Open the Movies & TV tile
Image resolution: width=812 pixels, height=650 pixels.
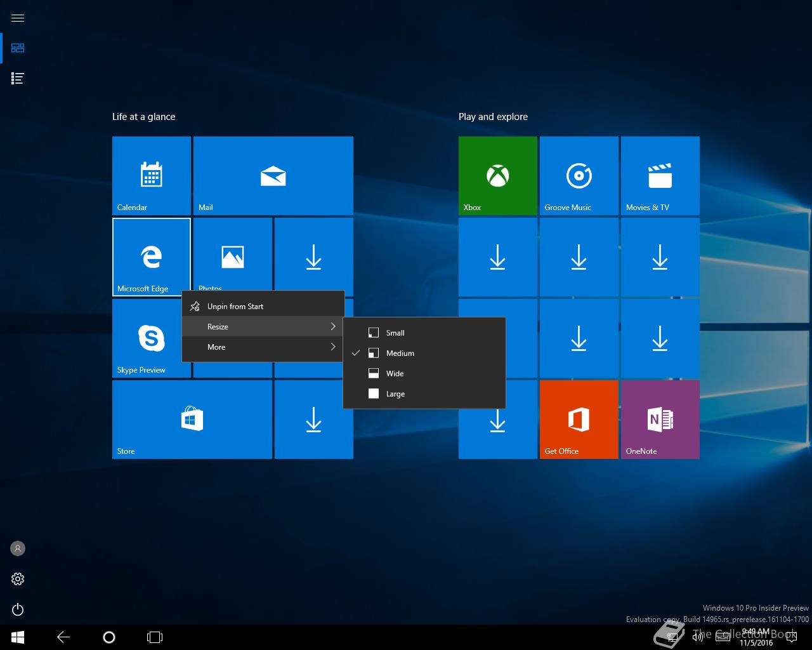tap(660, 176)
